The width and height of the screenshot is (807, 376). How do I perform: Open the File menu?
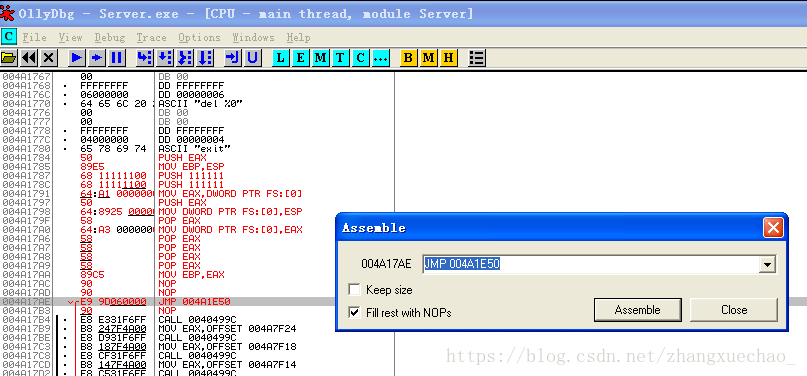pos(34,38)
